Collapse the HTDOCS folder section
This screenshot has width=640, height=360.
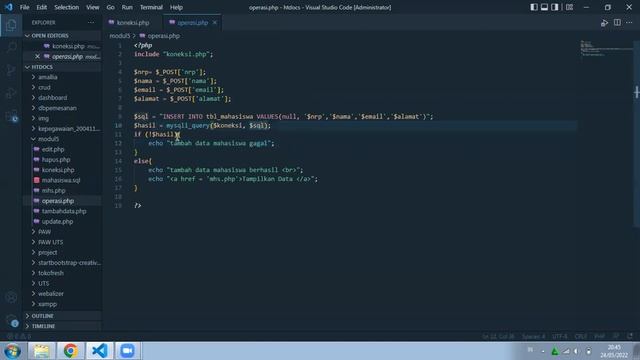[62, 67]
